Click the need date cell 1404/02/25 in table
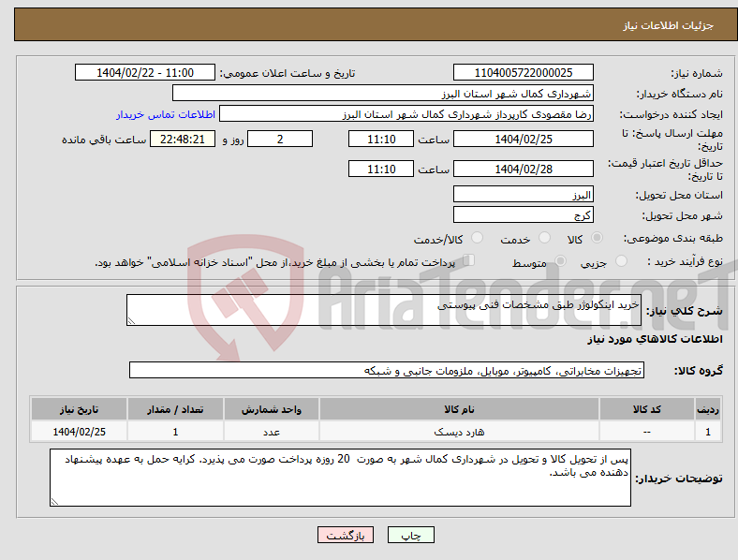The image size is (738, 560). pos(79,432)
